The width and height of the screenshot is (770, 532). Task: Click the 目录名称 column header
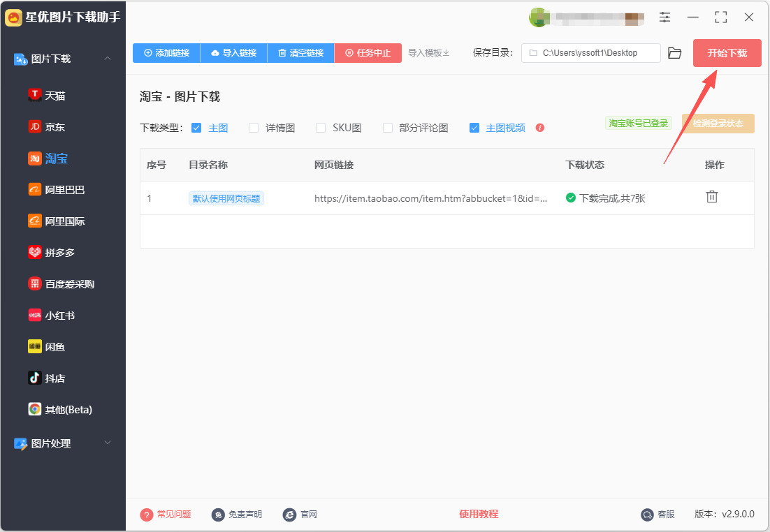click(x=208, y=165)
